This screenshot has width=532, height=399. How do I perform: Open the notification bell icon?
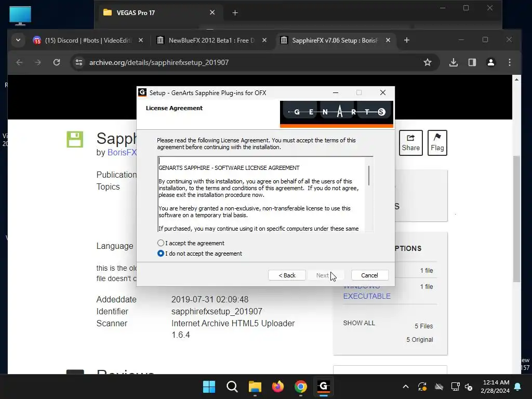click(518, 387)
